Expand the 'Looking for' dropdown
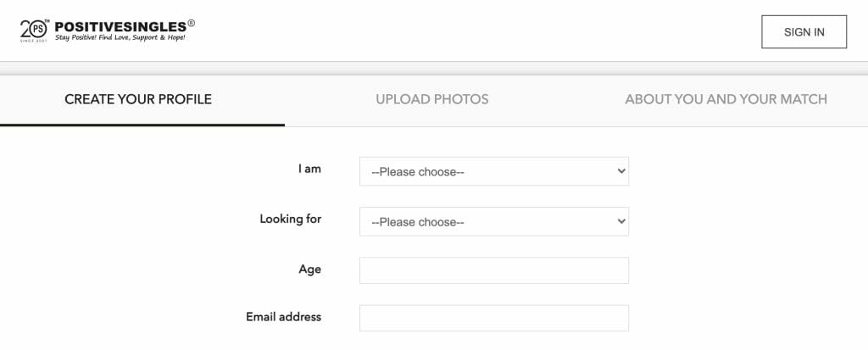 (494, 221)
